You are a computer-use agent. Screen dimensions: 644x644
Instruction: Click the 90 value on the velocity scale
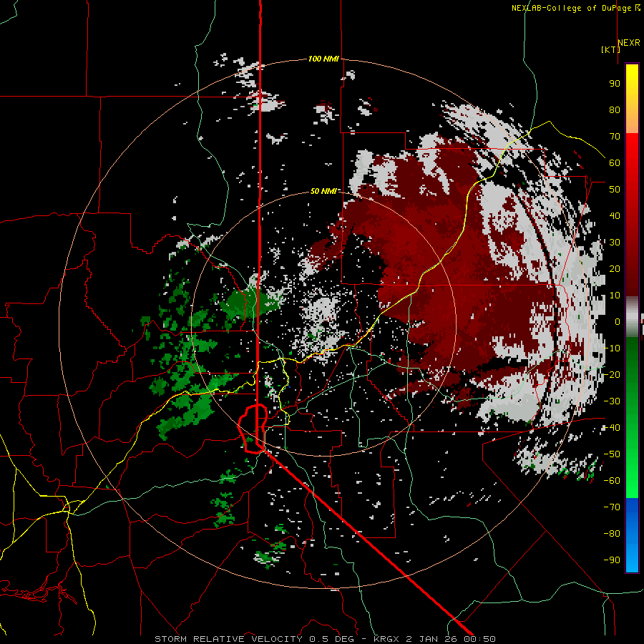pyautogui.click(x=615, y=84)
